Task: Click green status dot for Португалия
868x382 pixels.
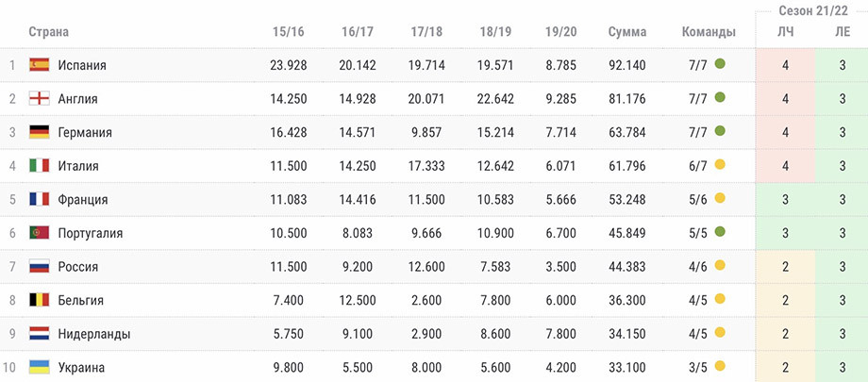Action: pos(720,231)
